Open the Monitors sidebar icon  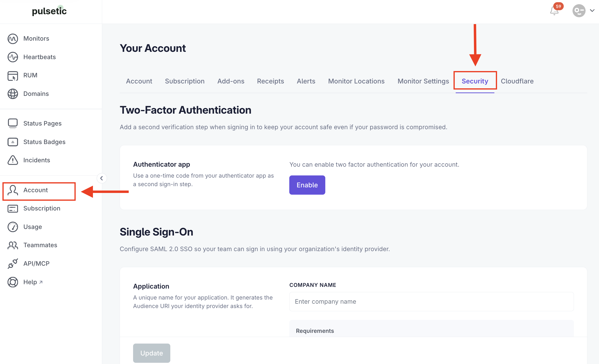pos(13,39)
